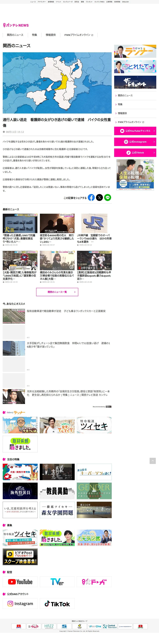Open 関西のニュース一覧 button
The width and height of the screenshot is (159, 644).
tap(57, 292)
